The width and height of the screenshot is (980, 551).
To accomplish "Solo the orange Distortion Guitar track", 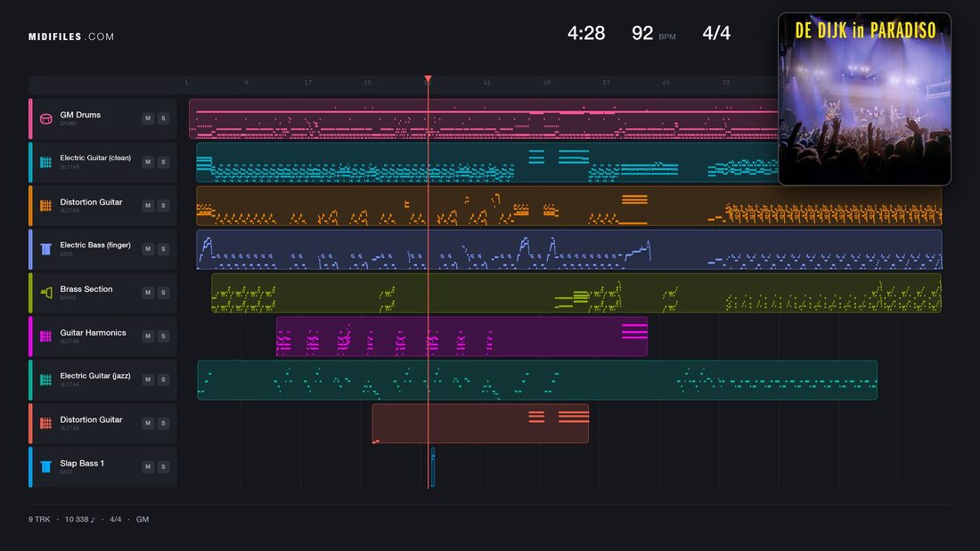I will coord(163,206).
